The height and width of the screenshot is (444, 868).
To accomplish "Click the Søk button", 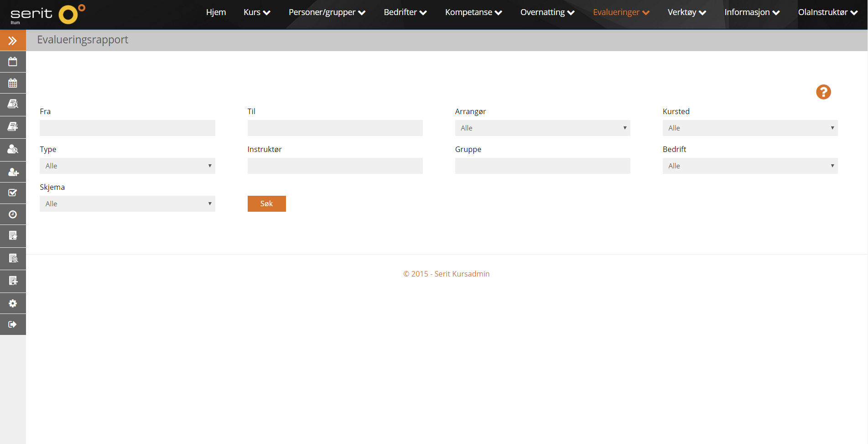I will click(x=267, y=204).
